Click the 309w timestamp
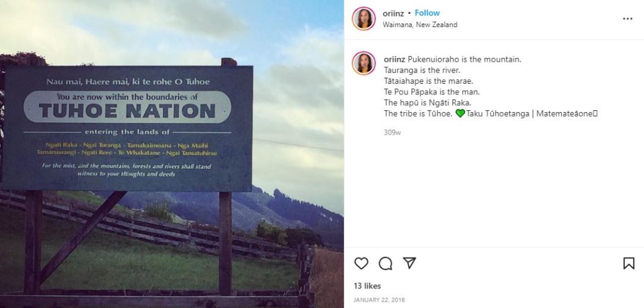The height and width of the screenshot is (308, 644). click(x=392, y=132)
